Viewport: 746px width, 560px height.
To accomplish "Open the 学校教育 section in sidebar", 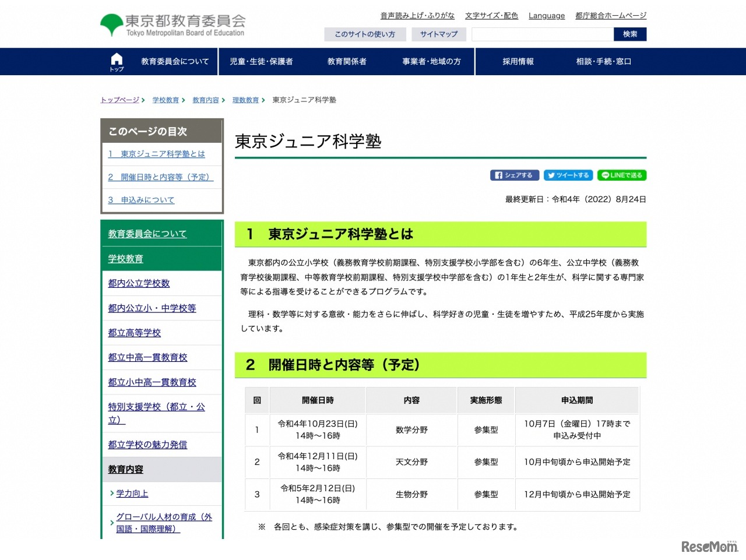I will coord(125,258).
